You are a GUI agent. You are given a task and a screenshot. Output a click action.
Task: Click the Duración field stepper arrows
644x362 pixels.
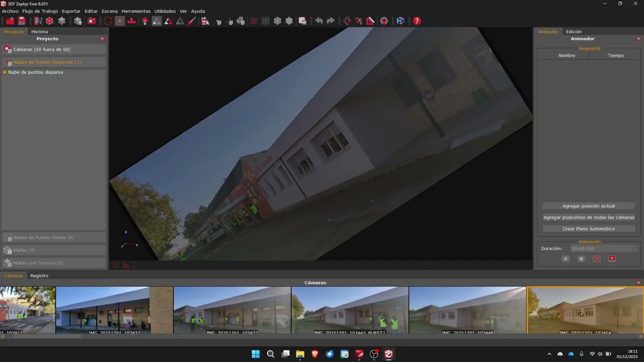tap(634, 248)
